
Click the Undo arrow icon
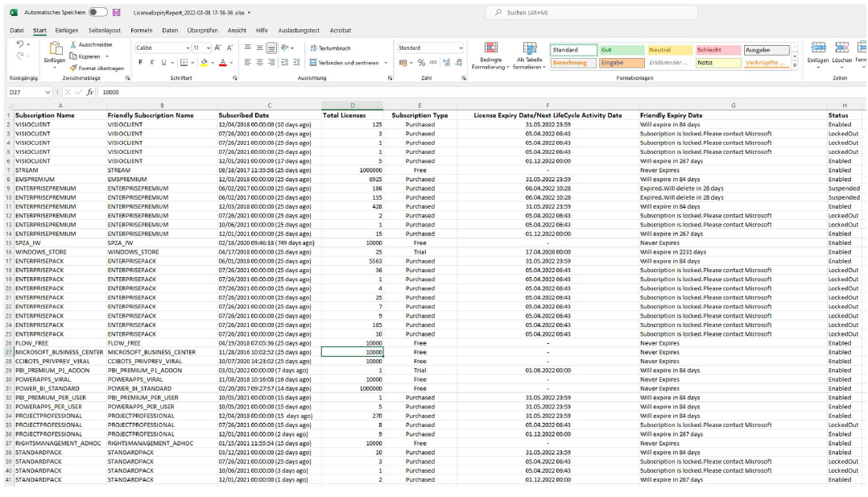pos(20,44)
